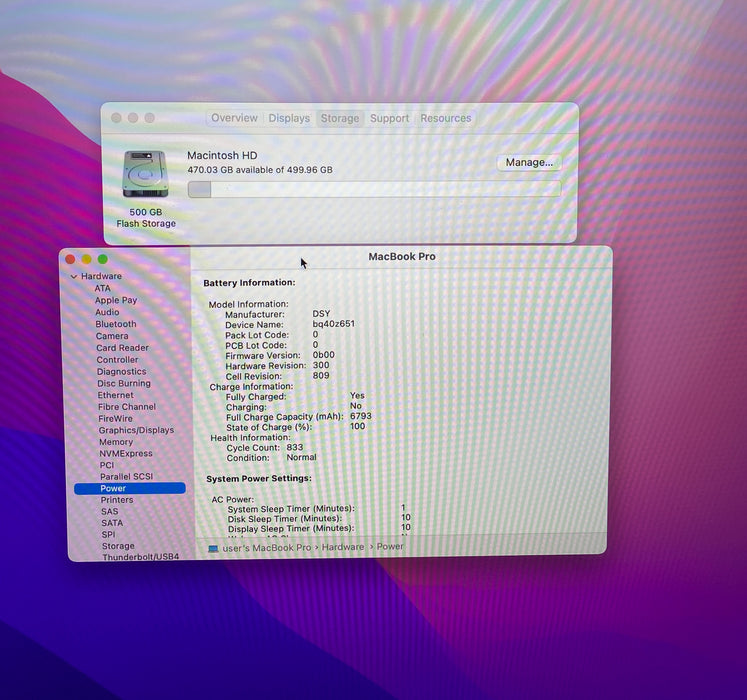
Task: Click Power in the path bar
Action: 390,547
